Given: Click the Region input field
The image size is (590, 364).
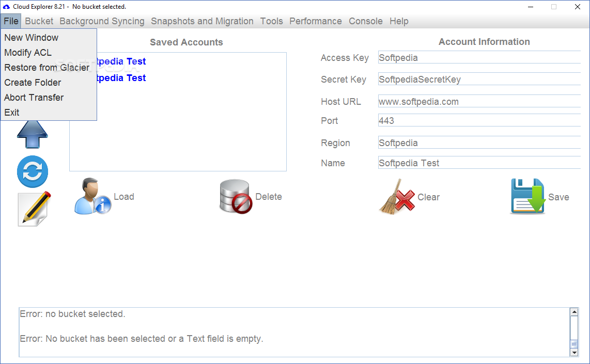Looking at the screenshot, I should pyautogui.click(x=479, y=143).
